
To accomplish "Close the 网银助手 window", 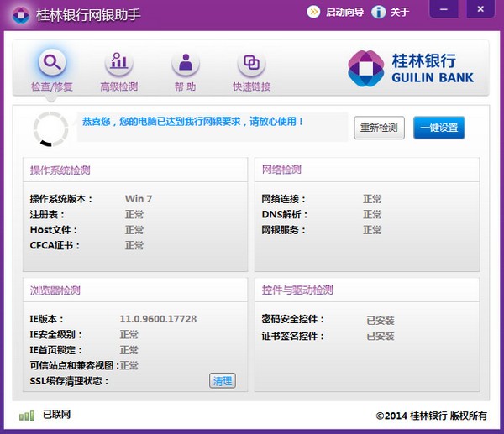I will click(480, 9).
